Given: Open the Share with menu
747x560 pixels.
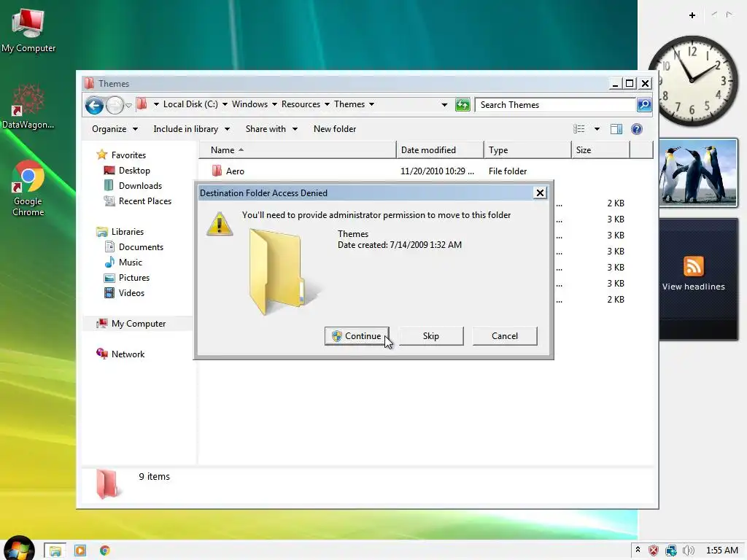Looking at the screenshot, I should tap(271, 129).
